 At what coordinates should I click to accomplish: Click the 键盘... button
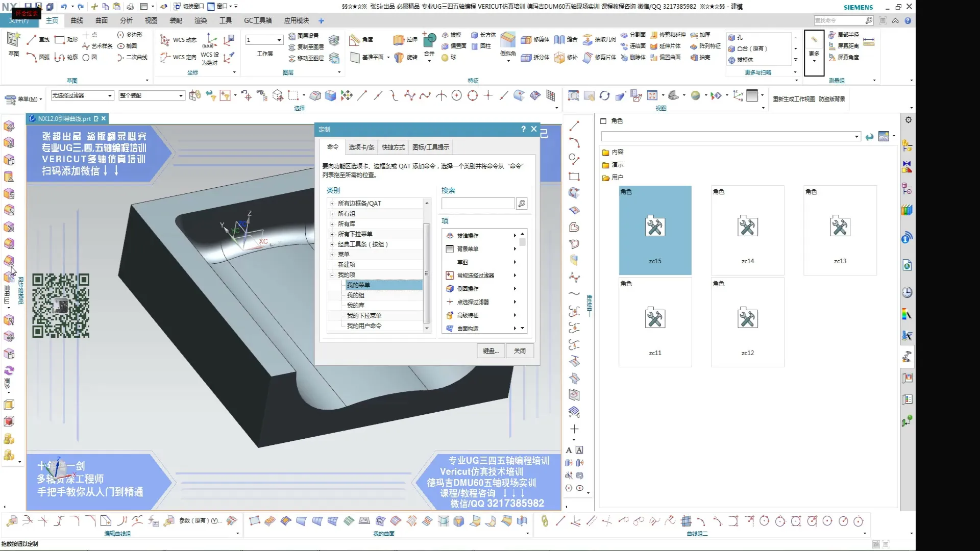pyautogui.click(x=491, y=351)
